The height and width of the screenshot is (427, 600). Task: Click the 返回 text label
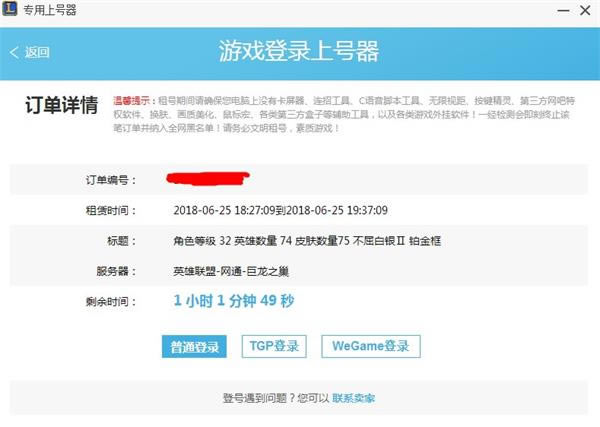37,52
